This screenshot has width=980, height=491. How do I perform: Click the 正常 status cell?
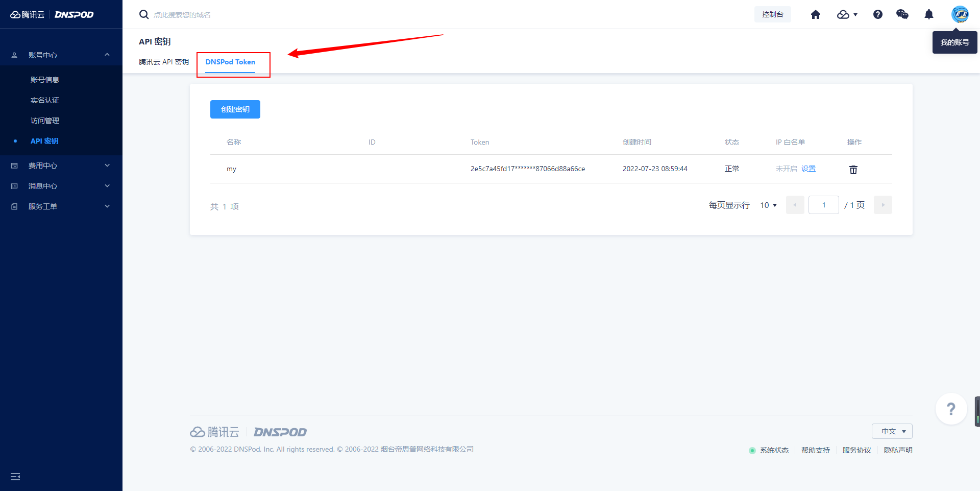pos(732,169)
